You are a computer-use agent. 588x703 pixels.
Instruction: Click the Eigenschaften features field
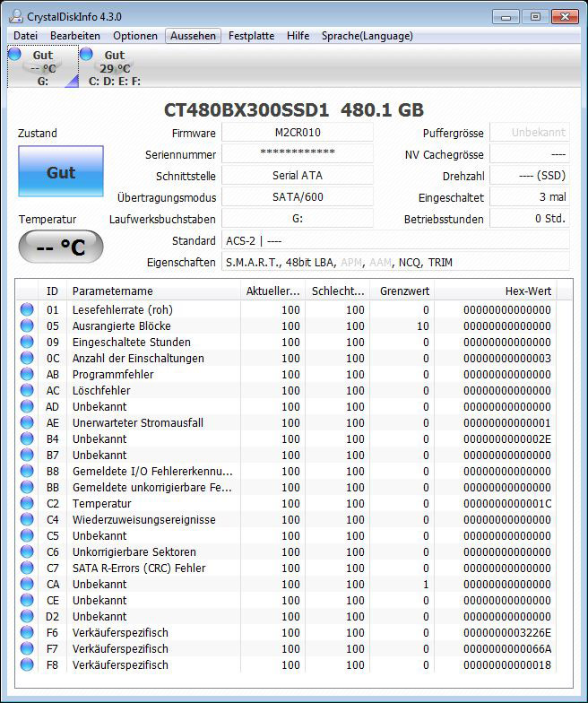(x=396, y=262)
